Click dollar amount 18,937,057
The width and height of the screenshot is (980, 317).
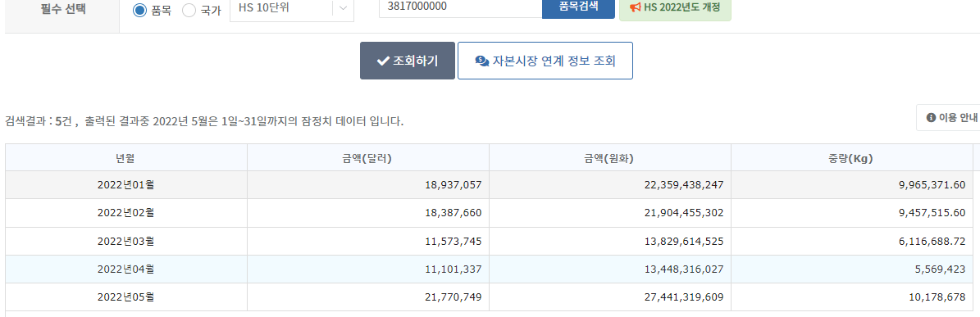453,184
